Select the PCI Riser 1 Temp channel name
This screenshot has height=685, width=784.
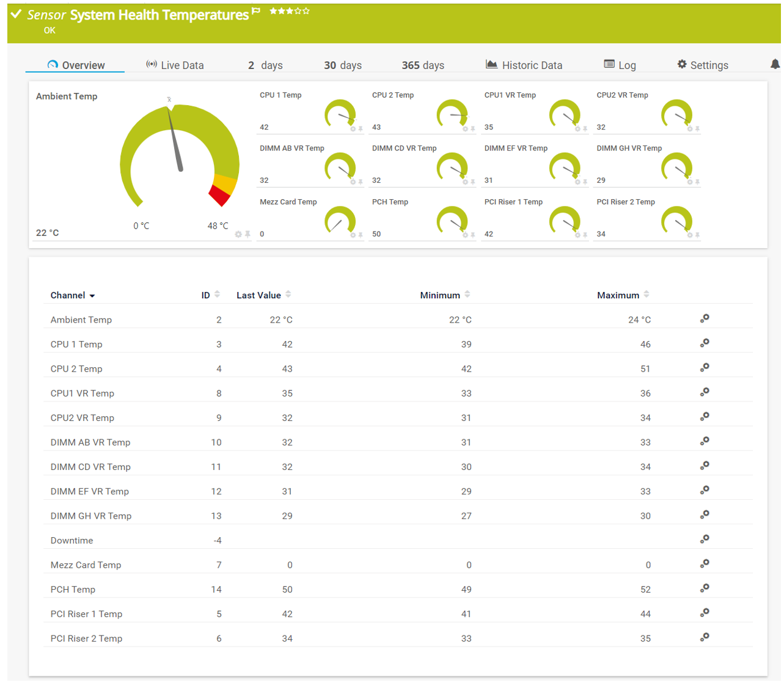click(x=86, y=614)
